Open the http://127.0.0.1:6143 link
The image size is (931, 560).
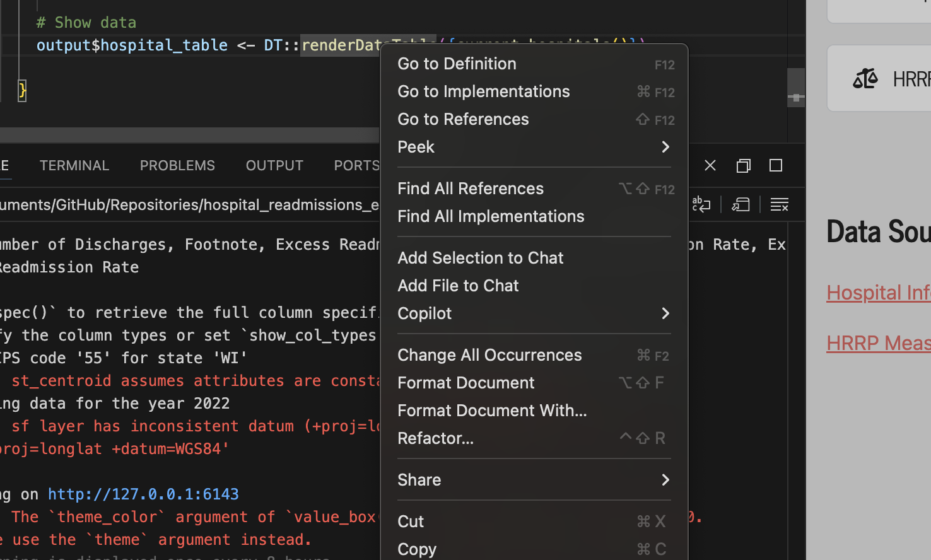click(143, 494)
